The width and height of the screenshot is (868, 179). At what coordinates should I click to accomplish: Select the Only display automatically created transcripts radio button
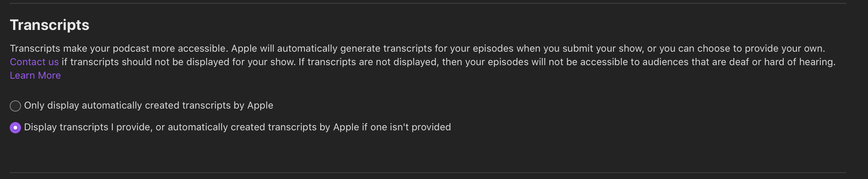15,106
